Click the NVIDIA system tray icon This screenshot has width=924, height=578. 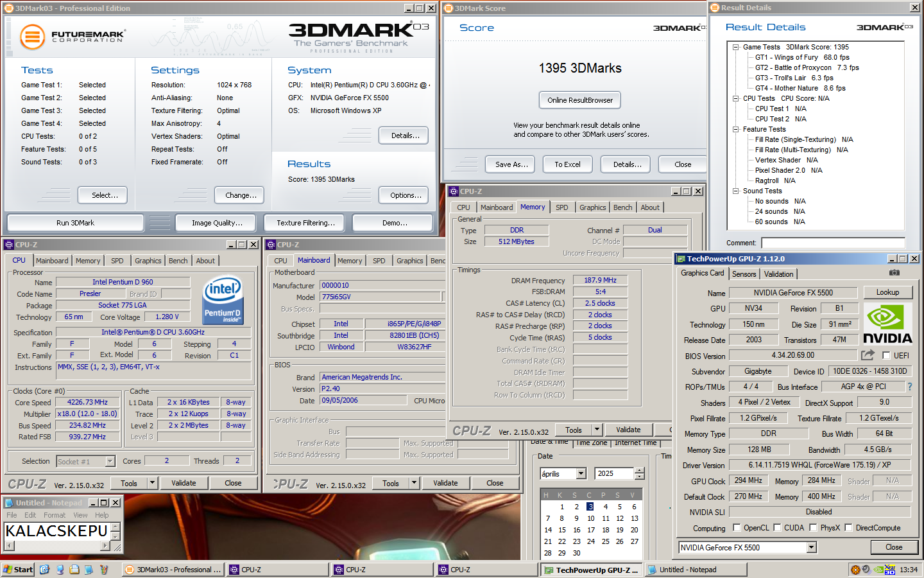tap(878, 570)
